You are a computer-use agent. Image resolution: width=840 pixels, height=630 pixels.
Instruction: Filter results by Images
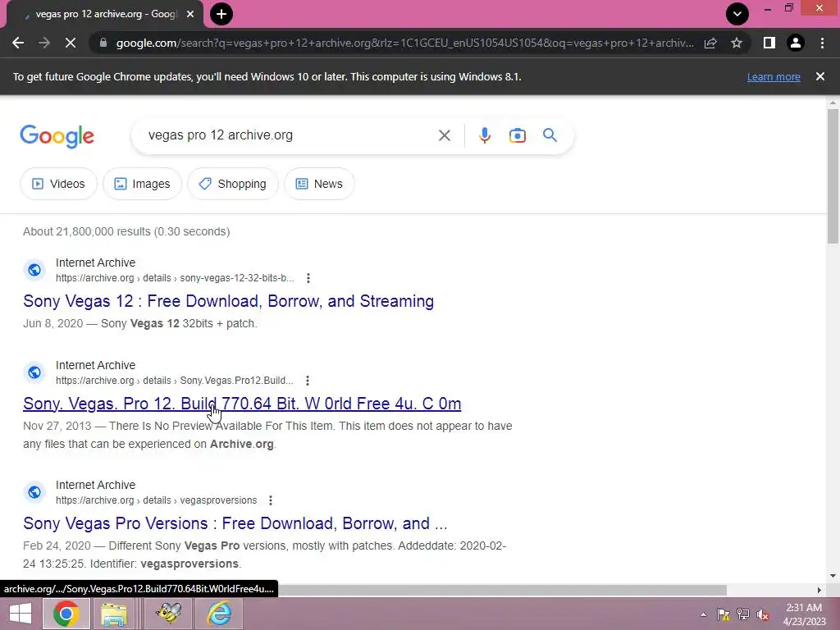tap(142, 184)
